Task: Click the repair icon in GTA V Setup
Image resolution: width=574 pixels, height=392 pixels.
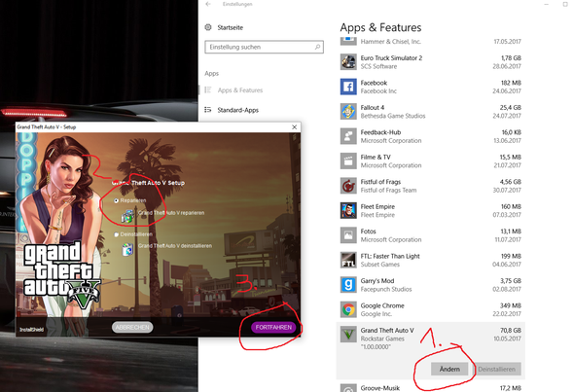Action: coord(127,216)
